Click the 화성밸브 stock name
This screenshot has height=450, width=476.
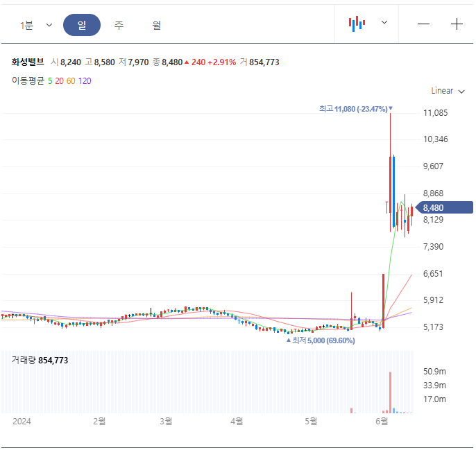click(28, 62)
